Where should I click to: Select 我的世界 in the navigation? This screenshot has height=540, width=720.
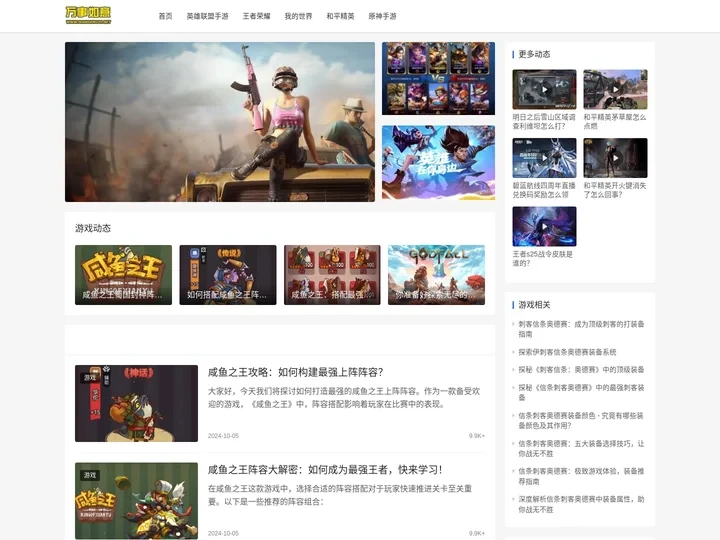298,16
